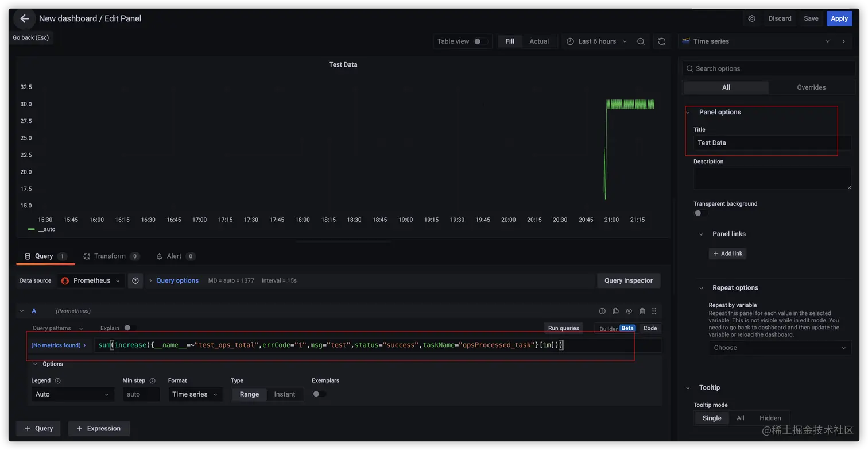
Task: Switch to Code query mode
Action: point(650,328)
